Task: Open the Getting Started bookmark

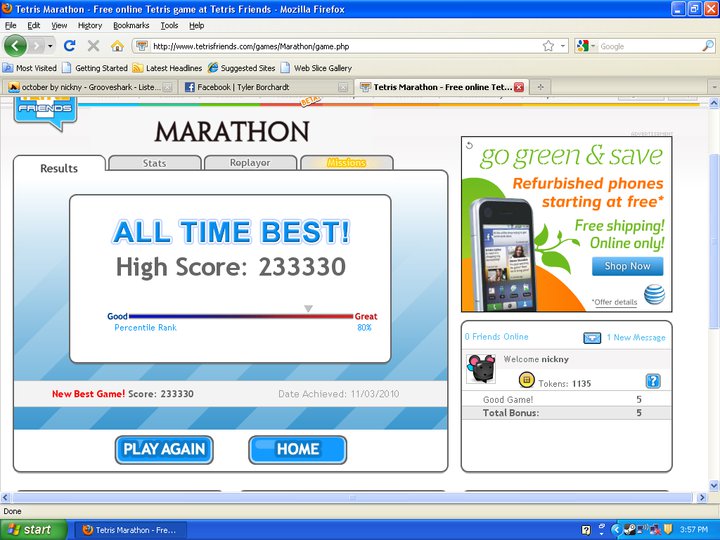Action: tap(95, 68)
